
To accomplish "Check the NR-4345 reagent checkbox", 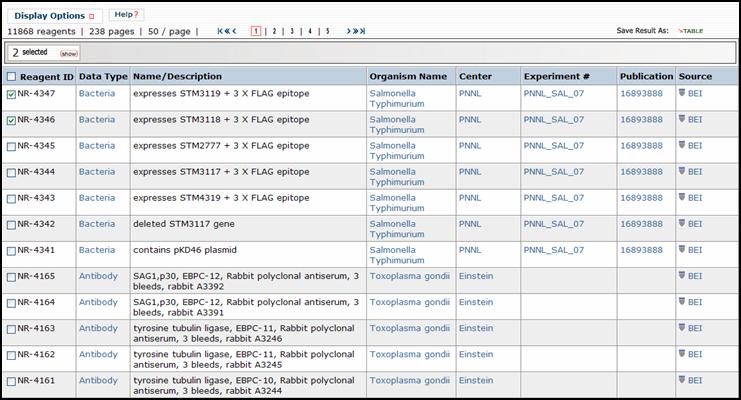I will [11, 146].
